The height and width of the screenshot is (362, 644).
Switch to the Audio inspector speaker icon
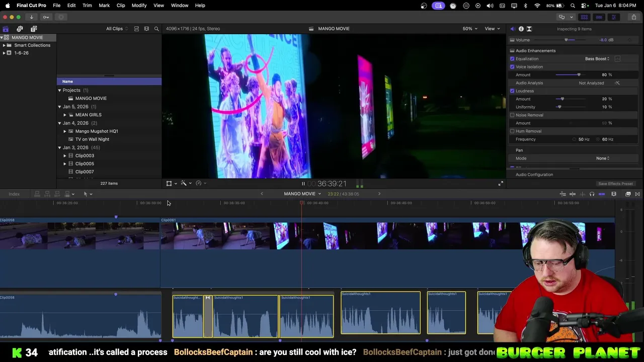(x=513, y=29)
